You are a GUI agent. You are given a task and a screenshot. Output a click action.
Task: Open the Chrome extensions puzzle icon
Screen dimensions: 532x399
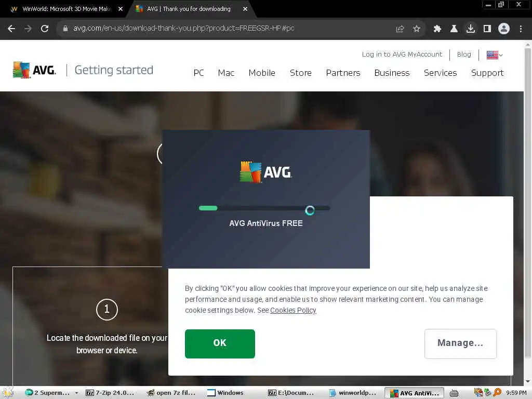[437, 29]
